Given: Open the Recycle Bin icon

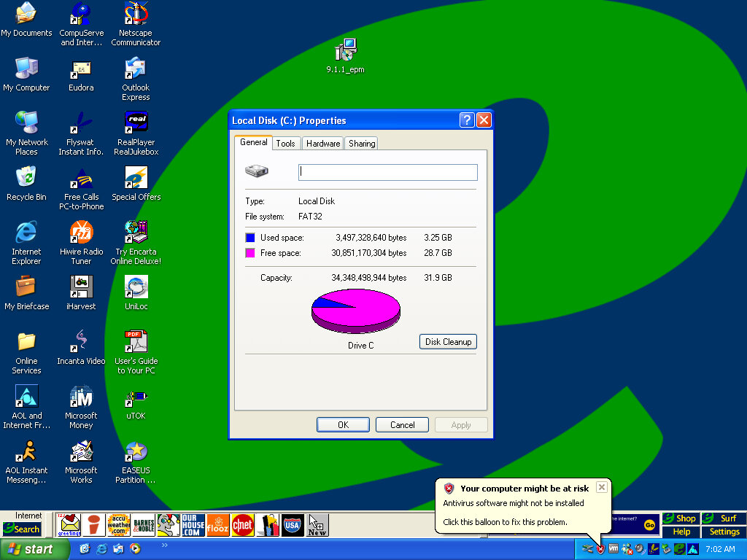Looking at the screenshot, I should [x=26, y=179].
